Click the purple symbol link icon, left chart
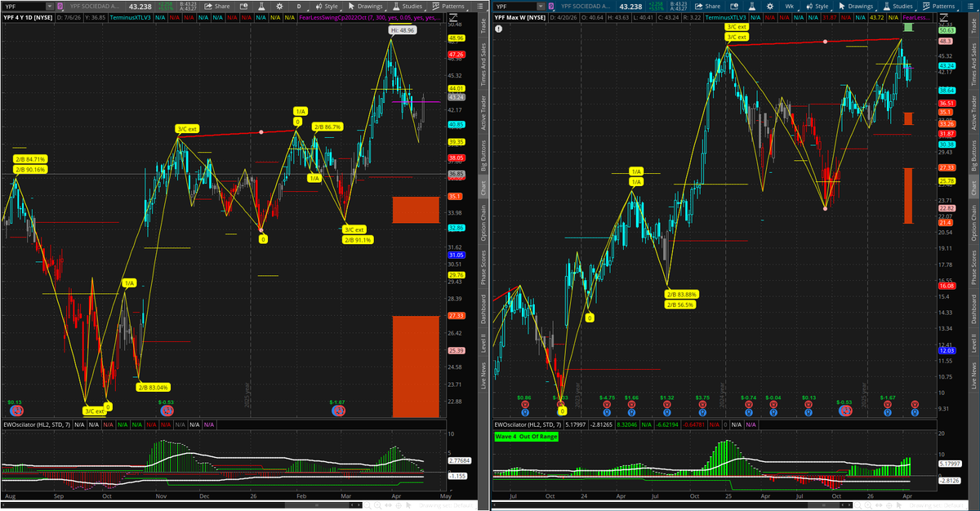The width and height of the screenshot is (980, 511). pyautogui.click(x=60, y=7)
